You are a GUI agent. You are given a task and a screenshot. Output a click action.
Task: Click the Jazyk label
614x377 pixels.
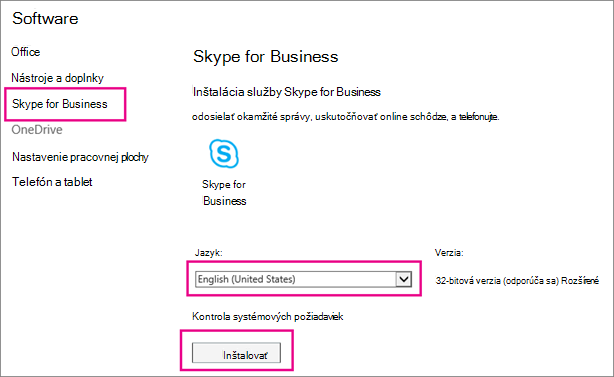[208, 253]
